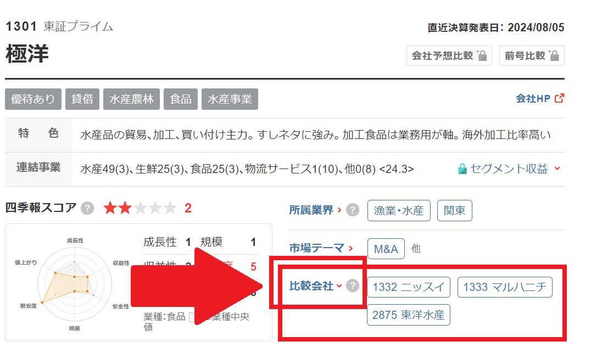Open the 市場テーマ link

(321, 248)
